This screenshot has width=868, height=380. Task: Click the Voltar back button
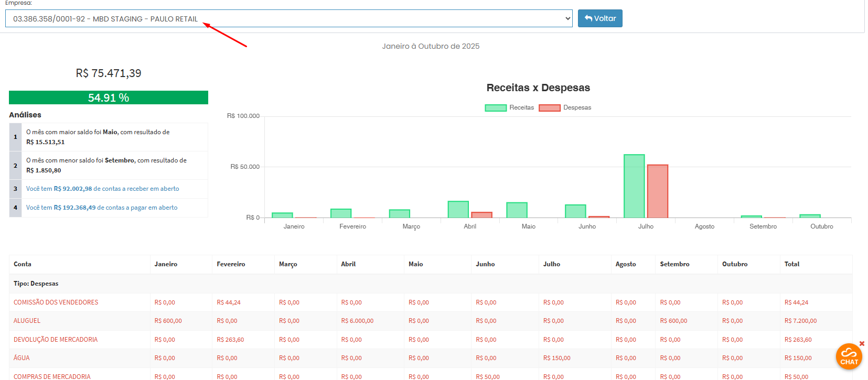coord(600,18)
